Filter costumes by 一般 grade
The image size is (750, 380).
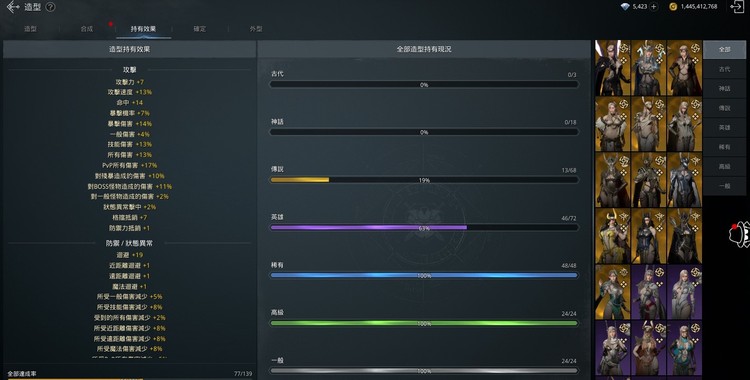(724, 186)
